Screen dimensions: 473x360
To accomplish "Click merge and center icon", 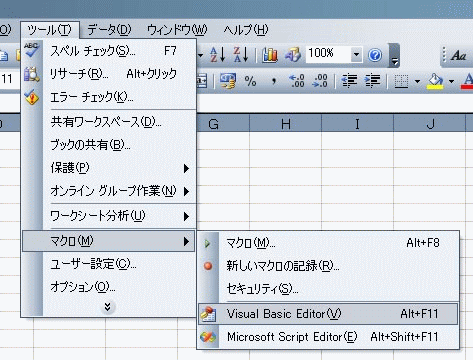I will [x=202, y=81].
